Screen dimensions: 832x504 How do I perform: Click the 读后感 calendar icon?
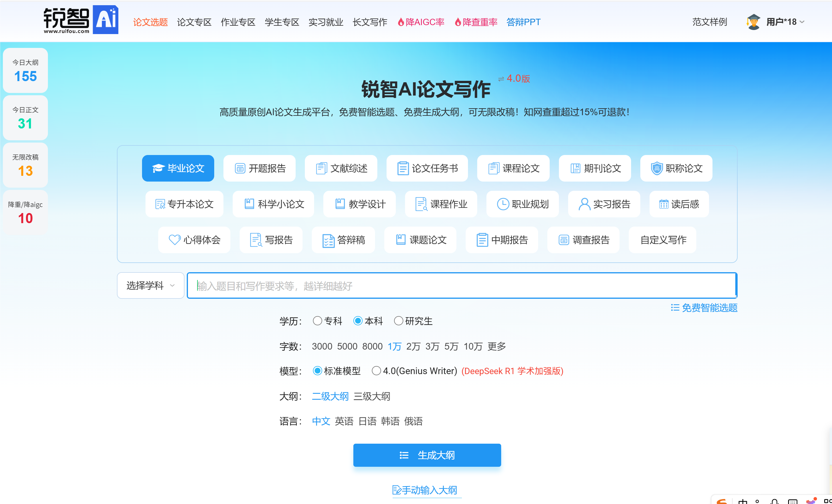click(664, 204)
